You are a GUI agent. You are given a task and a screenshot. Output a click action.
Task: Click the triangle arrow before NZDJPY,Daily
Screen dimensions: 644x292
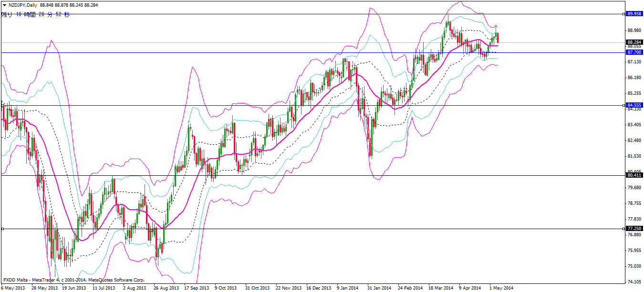point(4,5)
